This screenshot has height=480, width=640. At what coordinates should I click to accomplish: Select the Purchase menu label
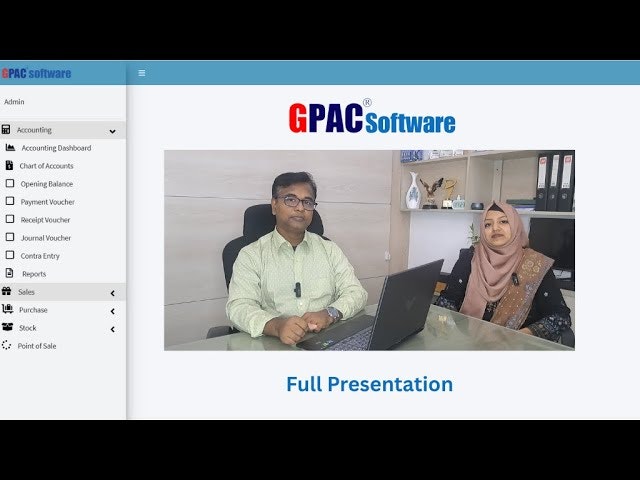click(33, 310)
